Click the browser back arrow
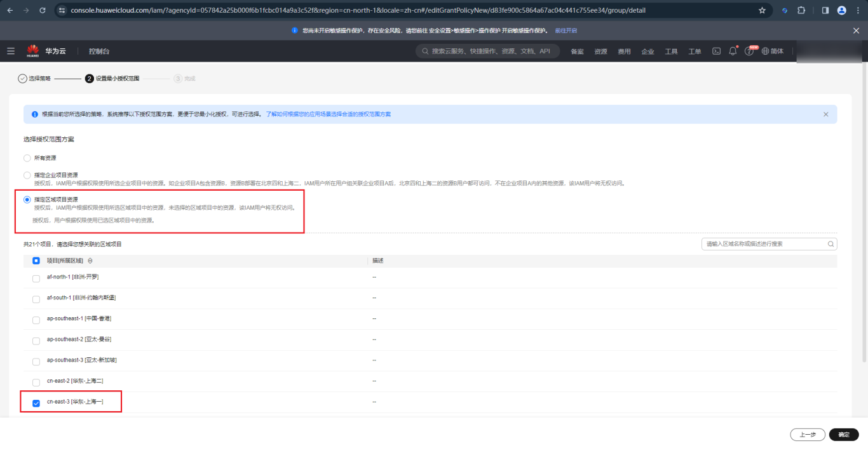Screen dimensions: 868x450 [11, 10]
